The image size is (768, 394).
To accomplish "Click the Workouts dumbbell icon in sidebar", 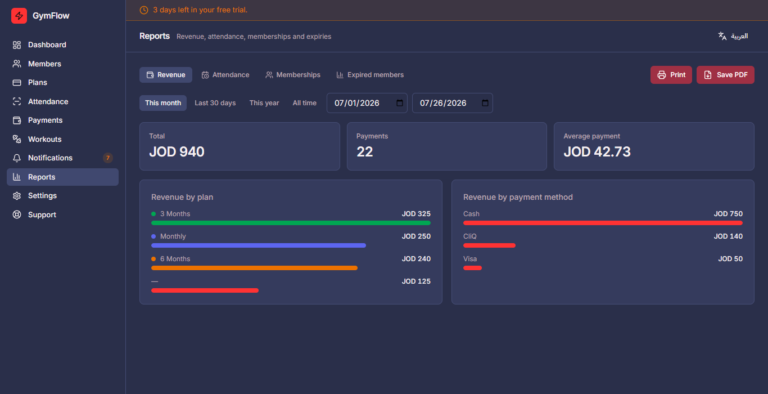I will 17,139.
